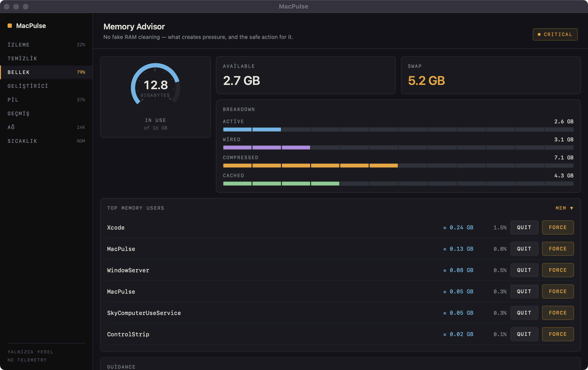Force quit MacPulse using 0.05 GB

pos(558,291)
